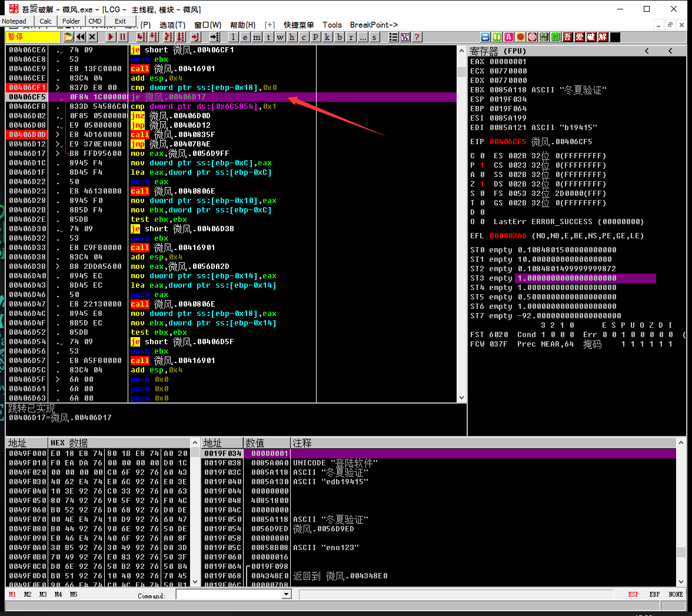Click the disassembly pane scroll-down arrow

tap(461, 398)
